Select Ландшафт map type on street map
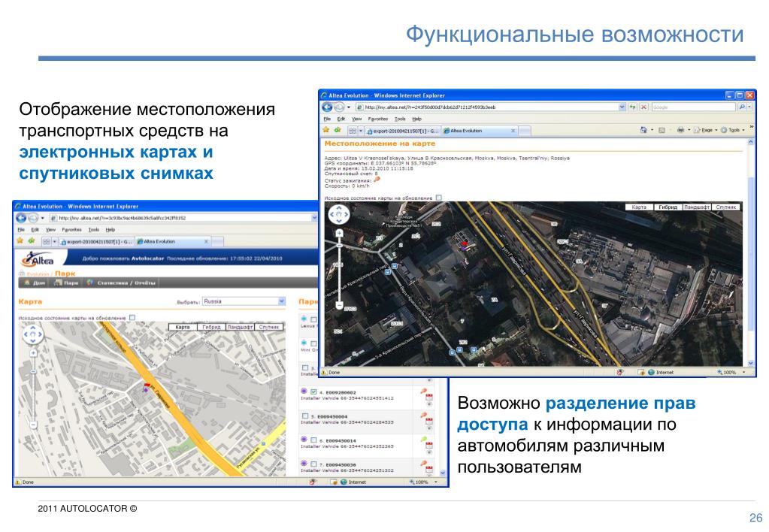769x532 pixels. (x=241, y=327)
